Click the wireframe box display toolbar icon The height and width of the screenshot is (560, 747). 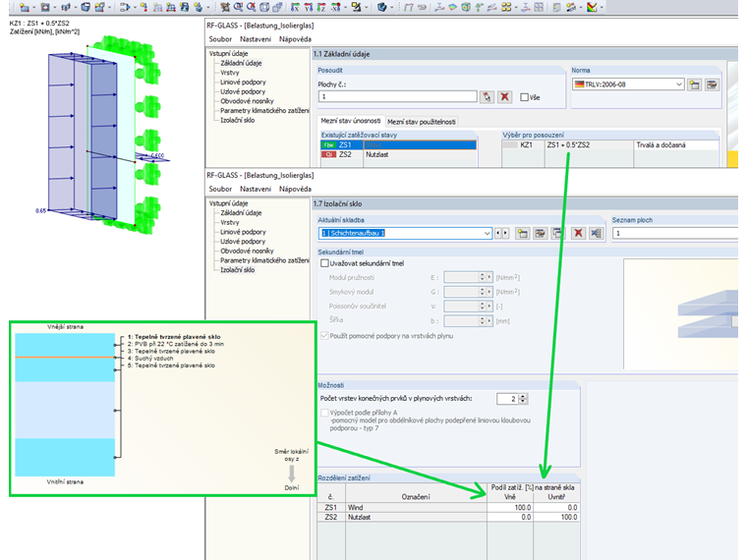(264, 7)
